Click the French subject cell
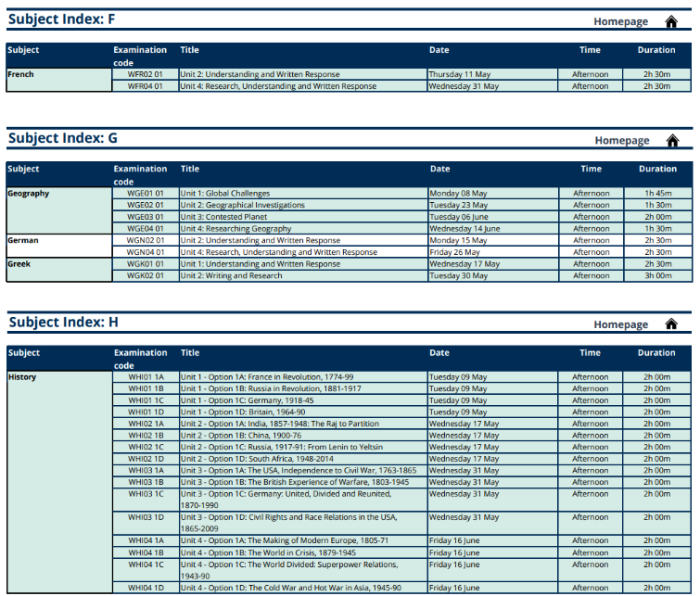 tap(59, 80)
